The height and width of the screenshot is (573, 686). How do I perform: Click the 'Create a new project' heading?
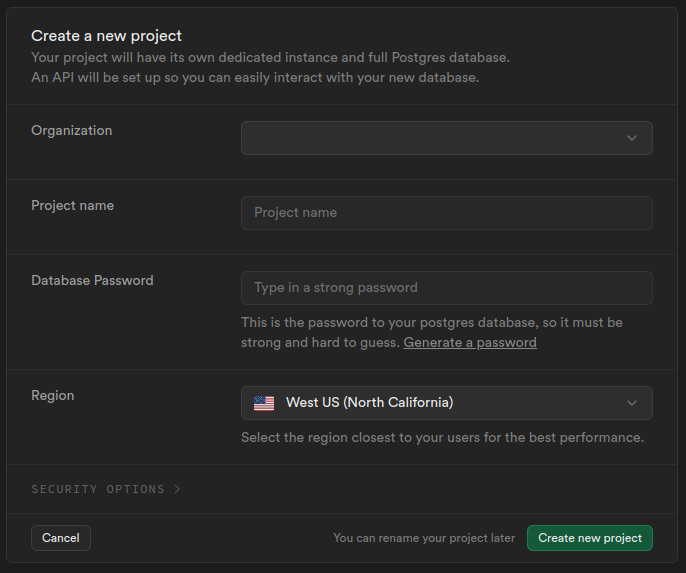point(106,36)
